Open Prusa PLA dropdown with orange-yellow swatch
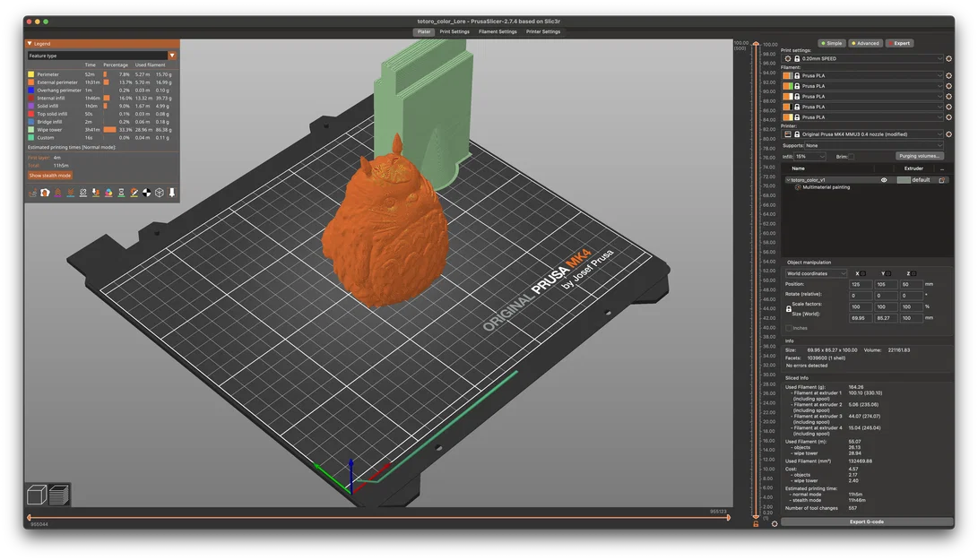This screenshot has width=978, height=560. pyautogui.click(x=862, y=117)
